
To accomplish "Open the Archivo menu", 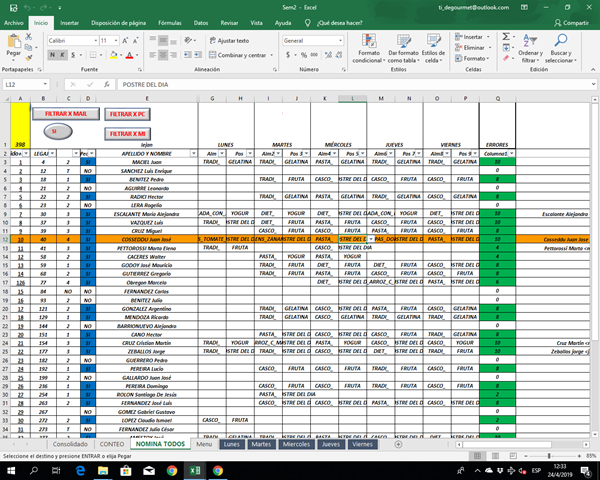I will 14,23.
